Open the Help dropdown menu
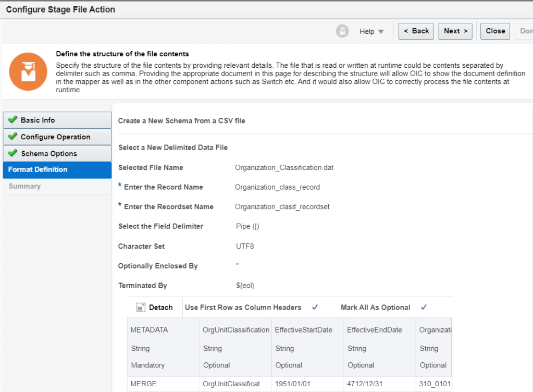 point(371,31)
